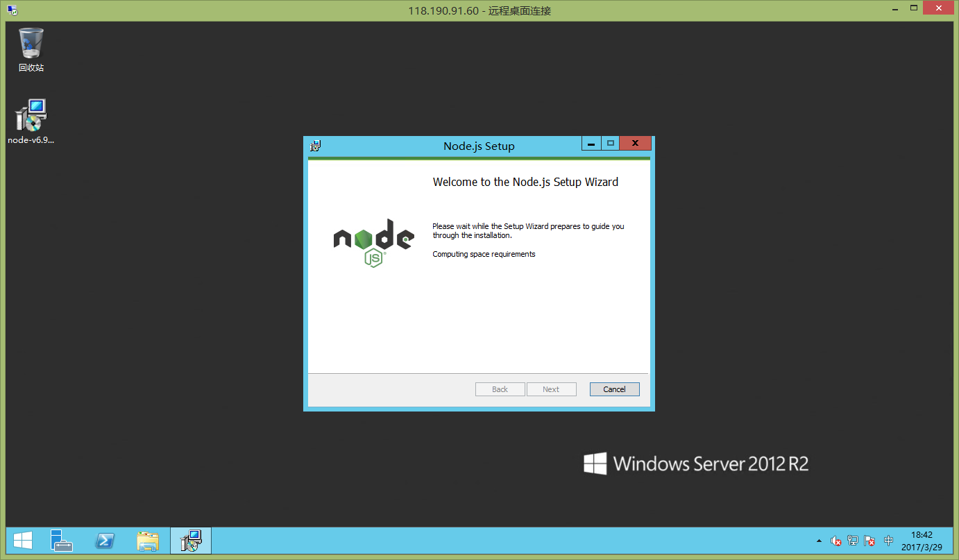Click the "Please wait while the Setup Wizard" message
This screenshot has width=959, height=560.
click(x=528, y=230)
